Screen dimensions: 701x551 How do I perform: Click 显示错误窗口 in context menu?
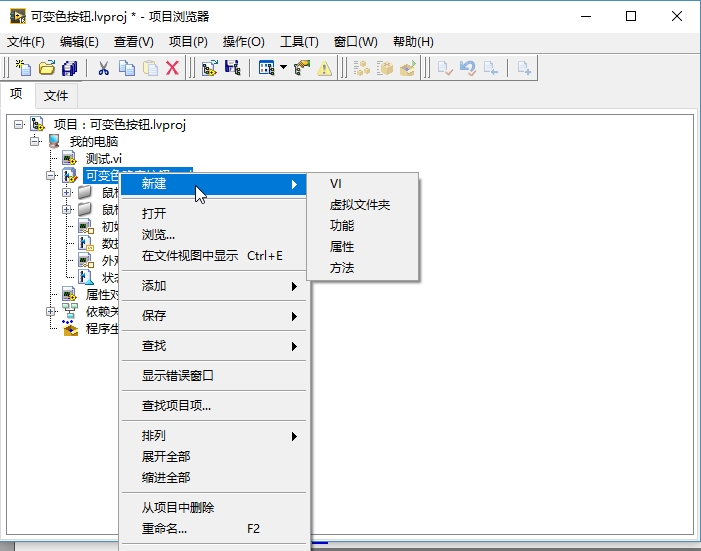(x=214, y=376)
